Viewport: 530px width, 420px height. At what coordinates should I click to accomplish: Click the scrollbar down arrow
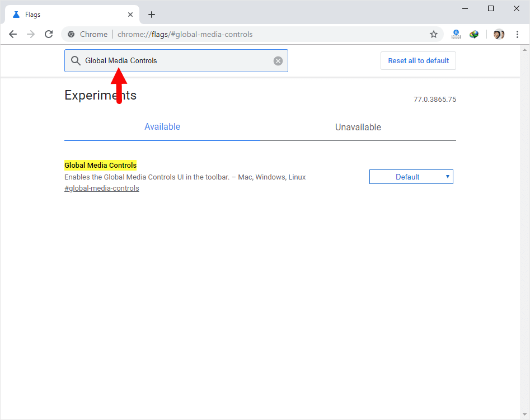(x=524, y=414)
